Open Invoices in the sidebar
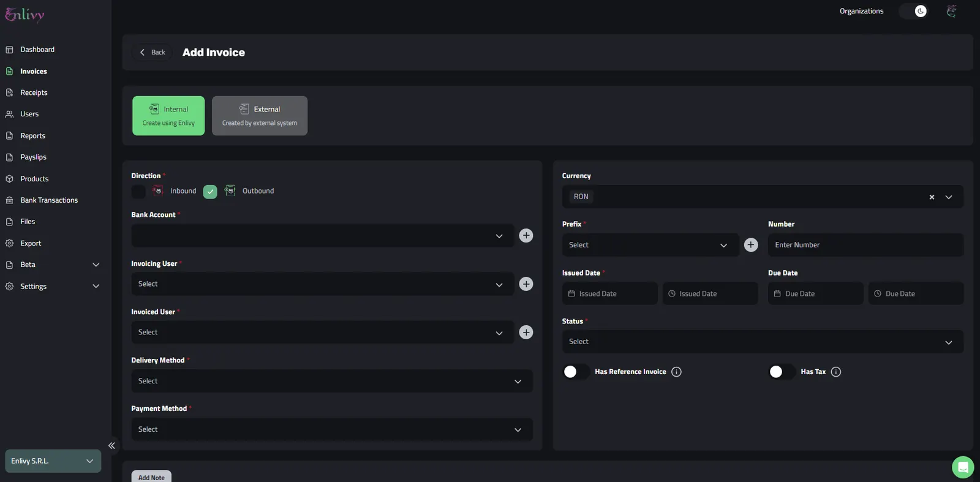Image resolution: width=980 pixels, height=482 pixels. tap(34, 72)
